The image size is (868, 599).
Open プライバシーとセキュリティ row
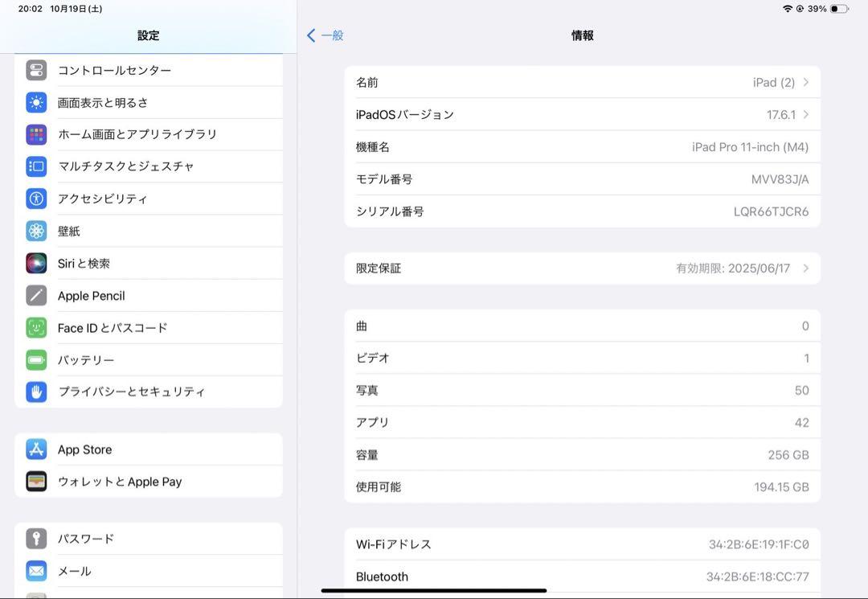tap(149, 392)
